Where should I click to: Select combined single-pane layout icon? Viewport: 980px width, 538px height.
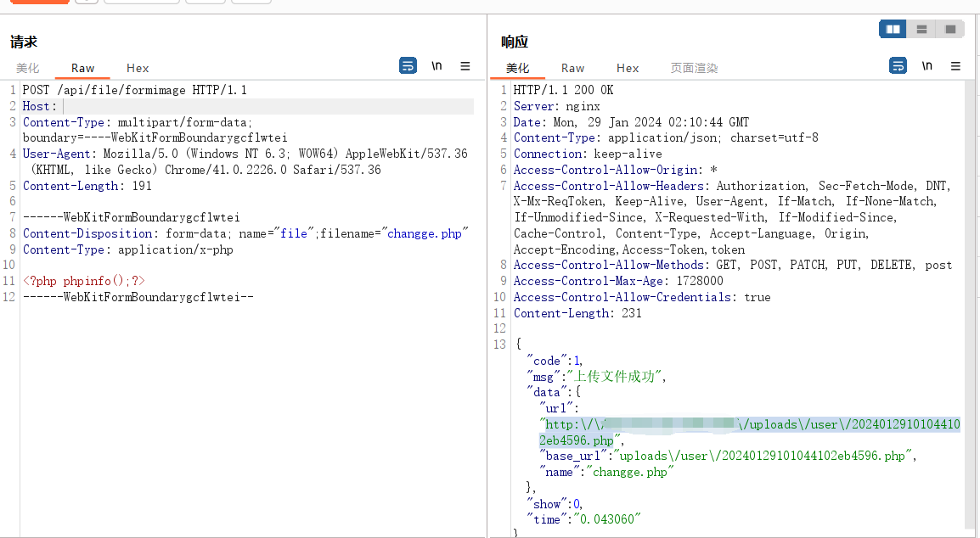click(x=950, y=29)
